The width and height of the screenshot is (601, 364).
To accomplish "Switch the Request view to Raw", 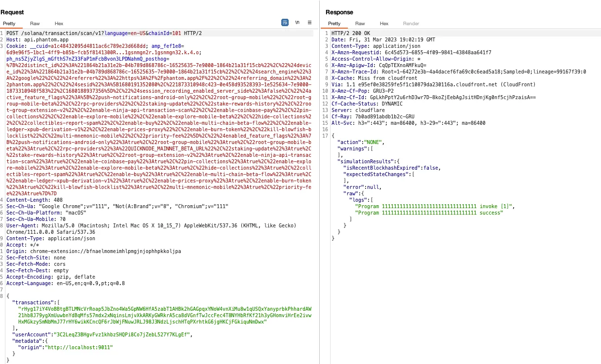I will tap(35, 23).
